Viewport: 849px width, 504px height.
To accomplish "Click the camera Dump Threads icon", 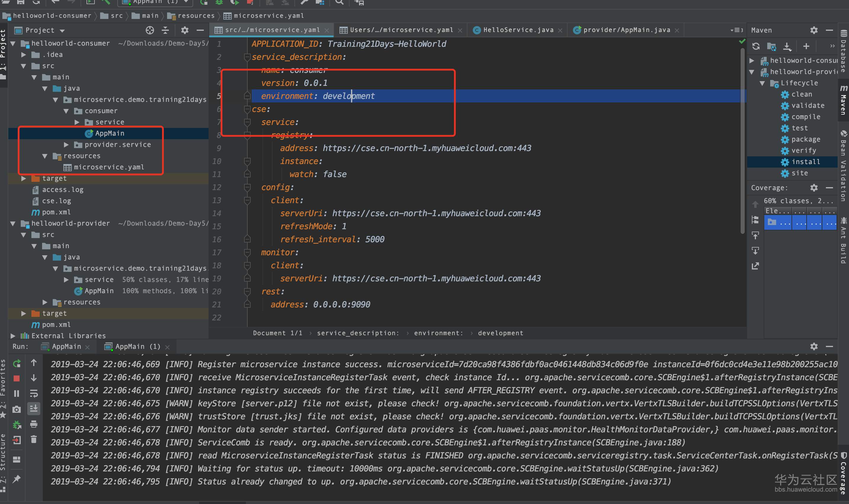I will (x=16, y=409).
